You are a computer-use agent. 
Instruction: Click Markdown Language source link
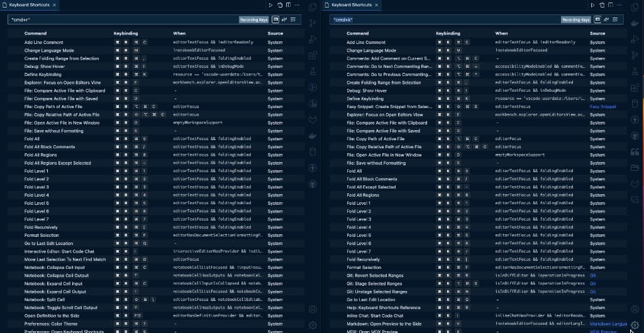608,324
